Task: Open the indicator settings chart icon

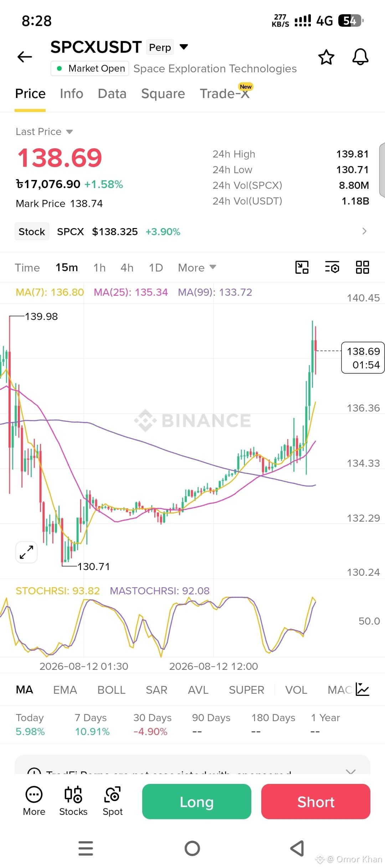Action: point(363,689)
